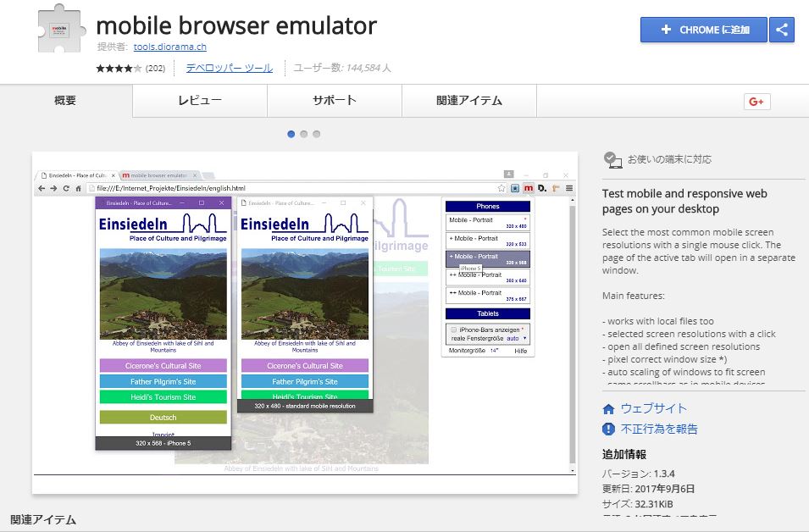Click the 320 x 480 - standard mobile resolution label

point(305,406)
